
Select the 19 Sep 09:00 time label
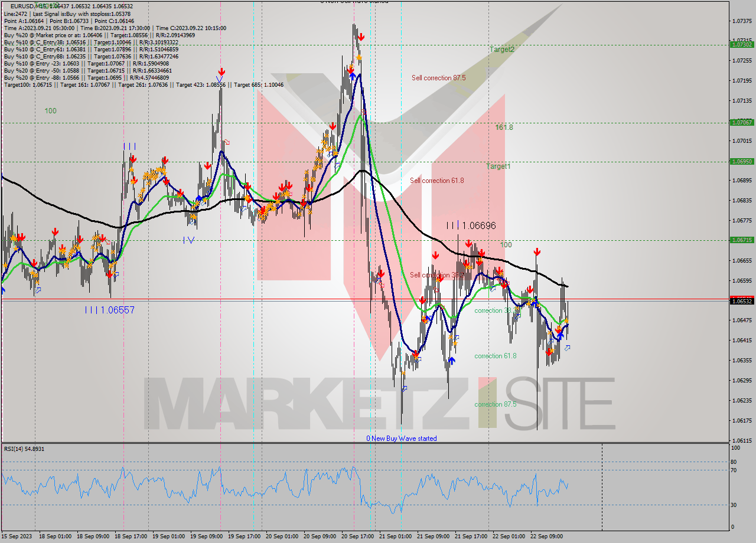click(207, 536)
